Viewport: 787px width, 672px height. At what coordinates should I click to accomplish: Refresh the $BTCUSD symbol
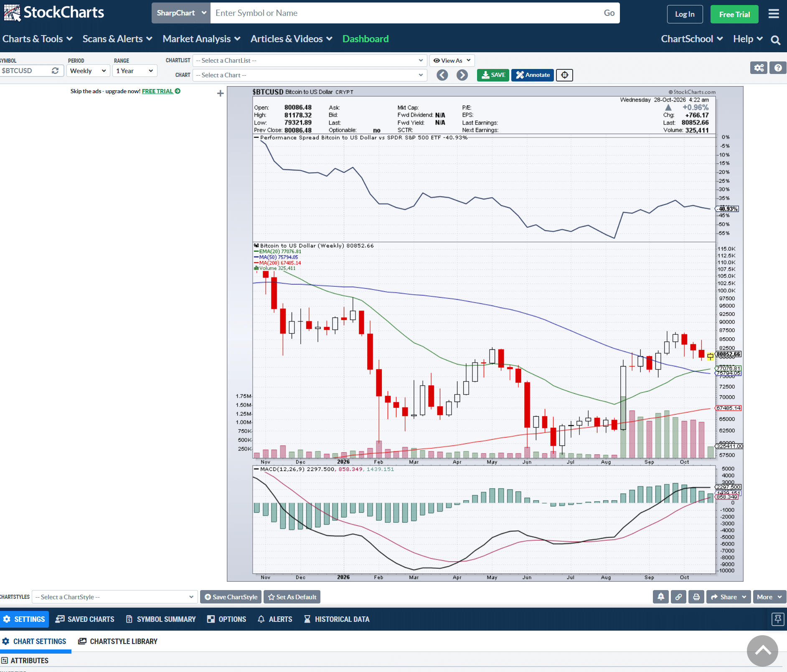(x=55, y=71)
